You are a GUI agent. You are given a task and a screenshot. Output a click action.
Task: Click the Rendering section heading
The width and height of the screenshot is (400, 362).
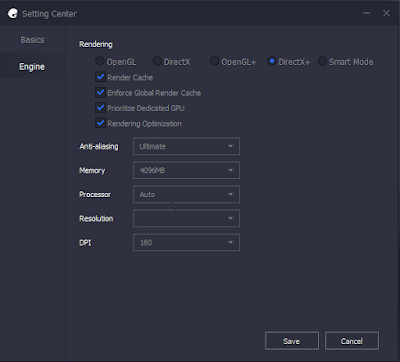click(96, 44)
